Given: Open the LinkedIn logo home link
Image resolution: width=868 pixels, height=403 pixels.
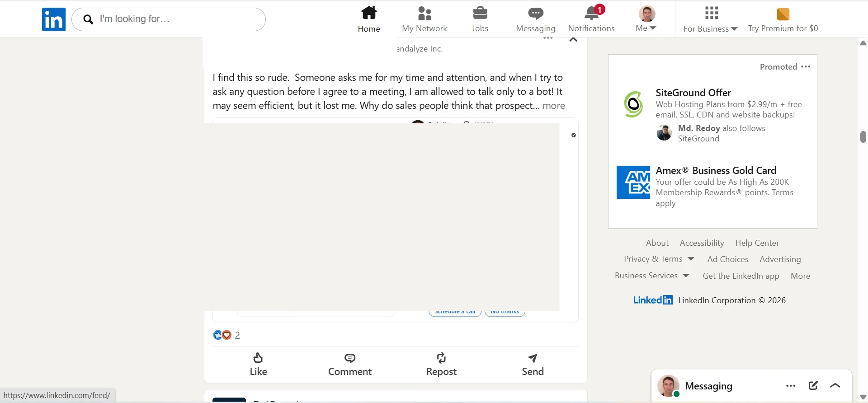Looking at the screenshot, I should pos(54,19).
